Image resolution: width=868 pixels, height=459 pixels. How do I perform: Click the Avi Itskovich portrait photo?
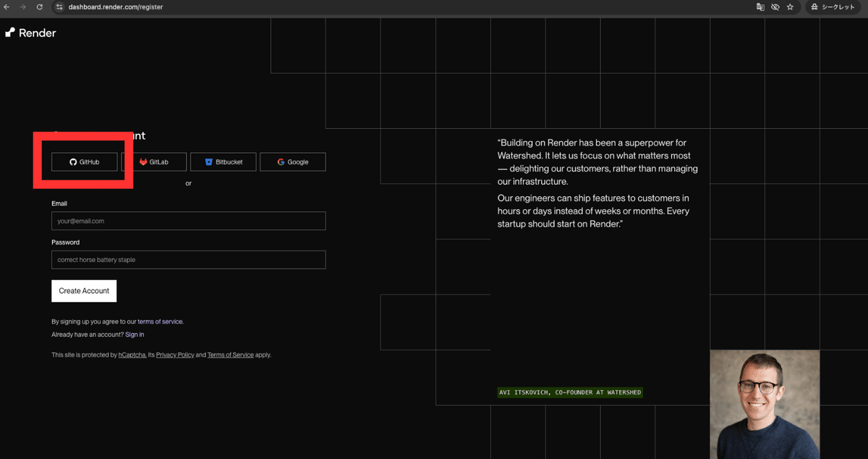tap(765, 405)
